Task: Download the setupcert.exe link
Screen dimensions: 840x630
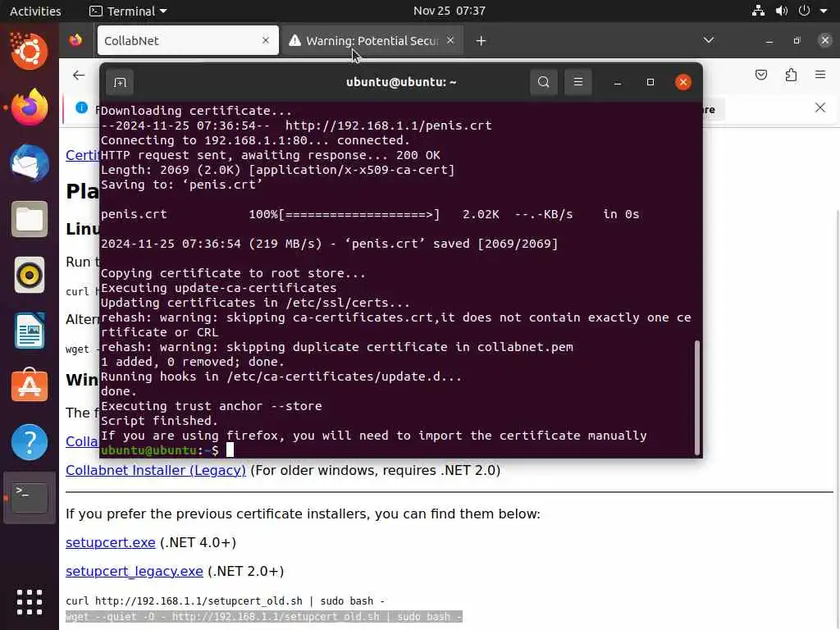Action: coord(111,543)
